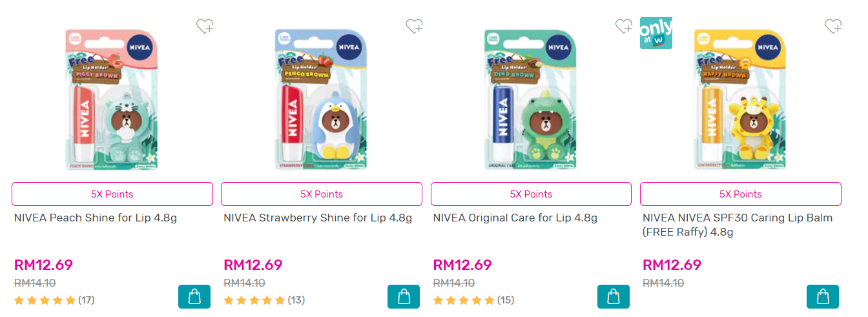Viewport: 868px width, 317px height.
Task: Add Original Care to shopping bag
Action: pos(613,297)
